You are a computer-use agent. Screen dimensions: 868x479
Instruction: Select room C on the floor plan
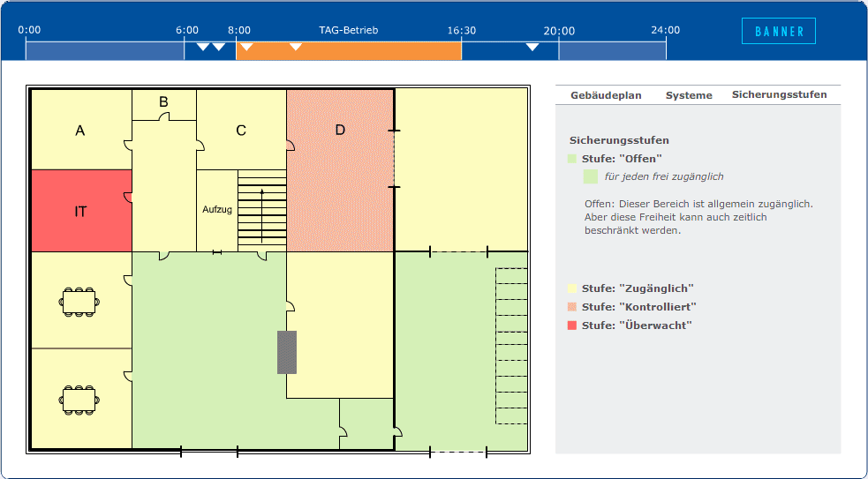241,130
